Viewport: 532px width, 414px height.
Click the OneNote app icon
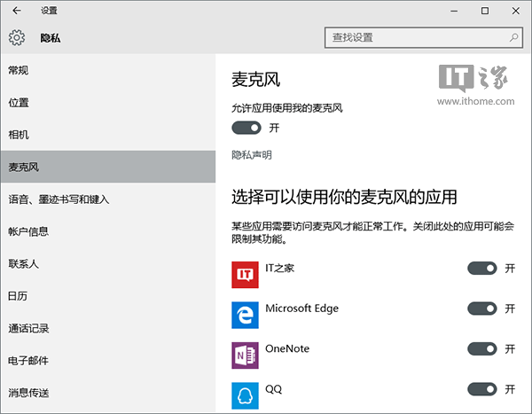(x=245, y=355)
